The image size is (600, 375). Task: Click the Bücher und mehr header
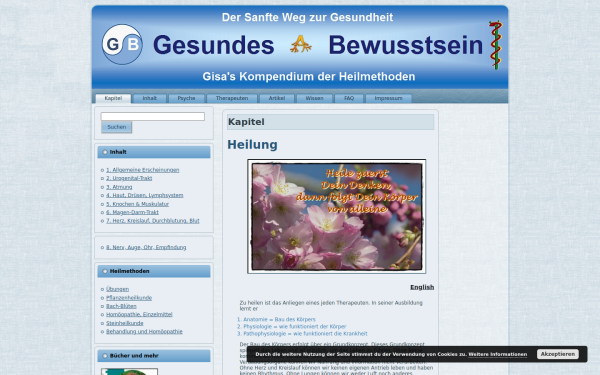[x=154, y=356]
